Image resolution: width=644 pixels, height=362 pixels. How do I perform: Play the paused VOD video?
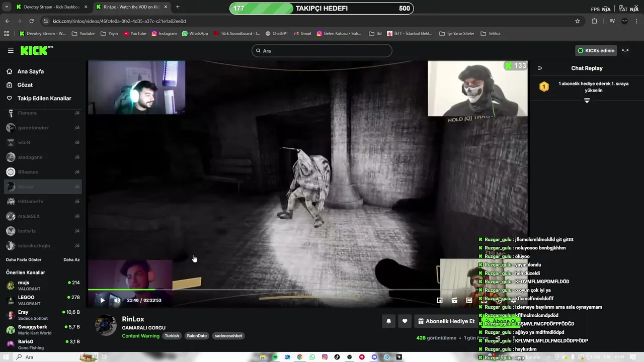coord(102,300)
